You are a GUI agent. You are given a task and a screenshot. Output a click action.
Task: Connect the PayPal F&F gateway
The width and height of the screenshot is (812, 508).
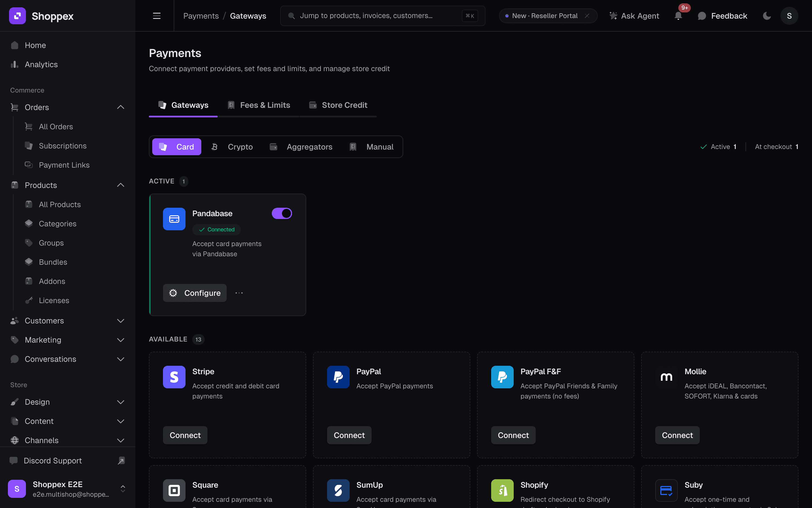tap(513, 435)
